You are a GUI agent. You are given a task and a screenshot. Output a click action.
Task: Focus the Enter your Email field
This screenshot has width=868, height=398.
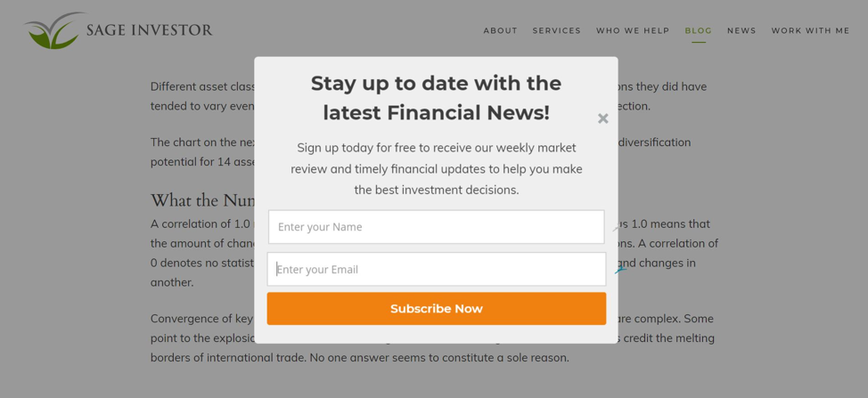[x=436, y=269]
